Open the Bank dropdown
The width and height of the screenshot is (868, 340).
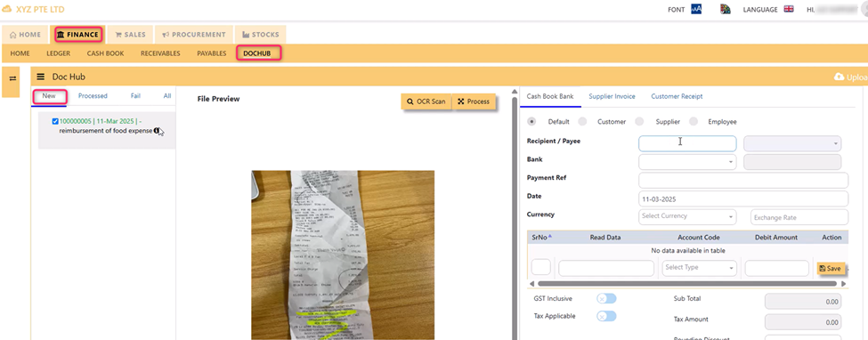(x=687, y=162)
